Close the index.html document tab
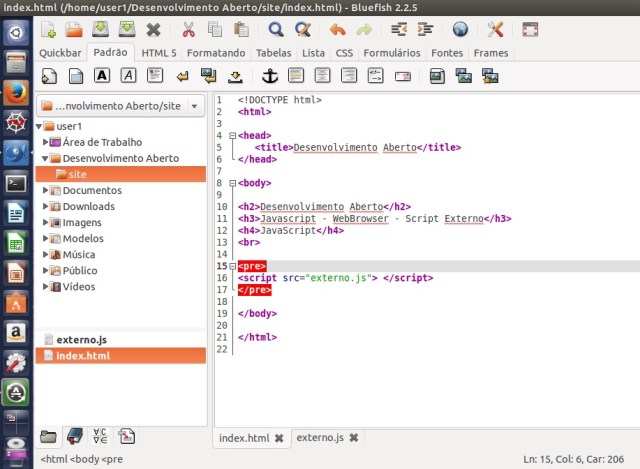The height and width of the screenshot is (469, 640). pos(279,438)
